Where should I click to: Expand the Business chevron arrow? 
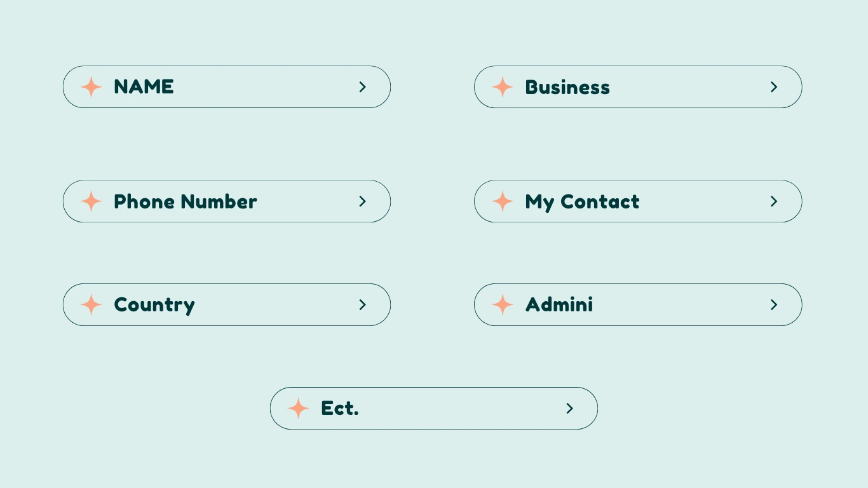(x=774, y=87)
